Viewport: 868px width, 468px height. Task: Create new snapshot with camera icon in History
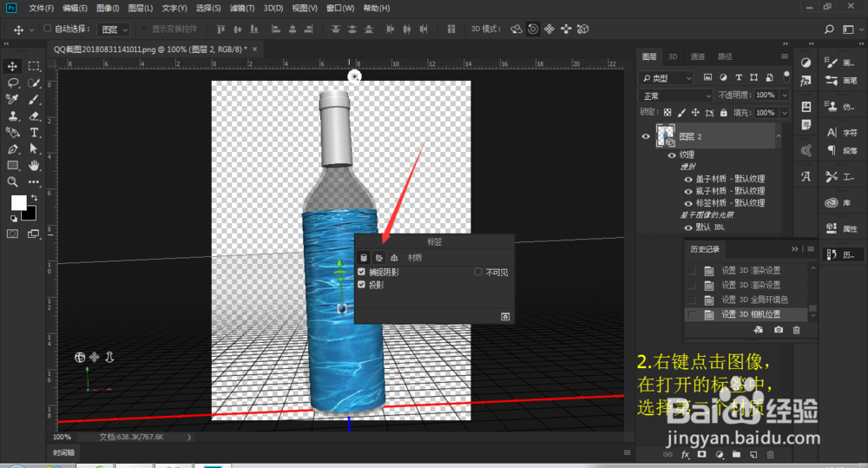pos(779,330)
